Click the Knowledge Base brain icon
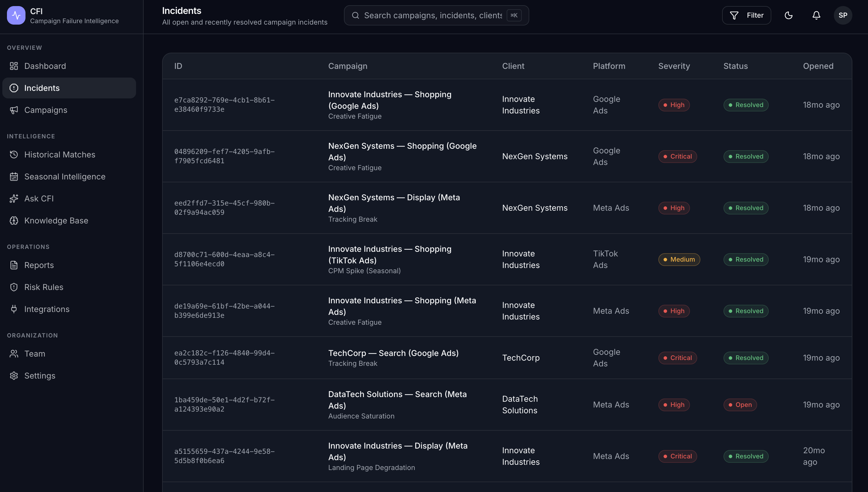 (x=14, y=220)
